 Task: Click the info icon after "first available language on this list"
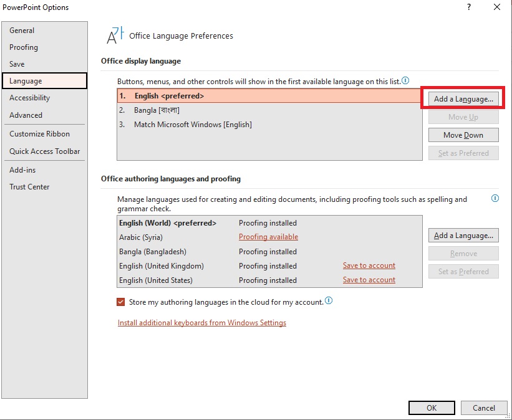[x=406, y=80]
